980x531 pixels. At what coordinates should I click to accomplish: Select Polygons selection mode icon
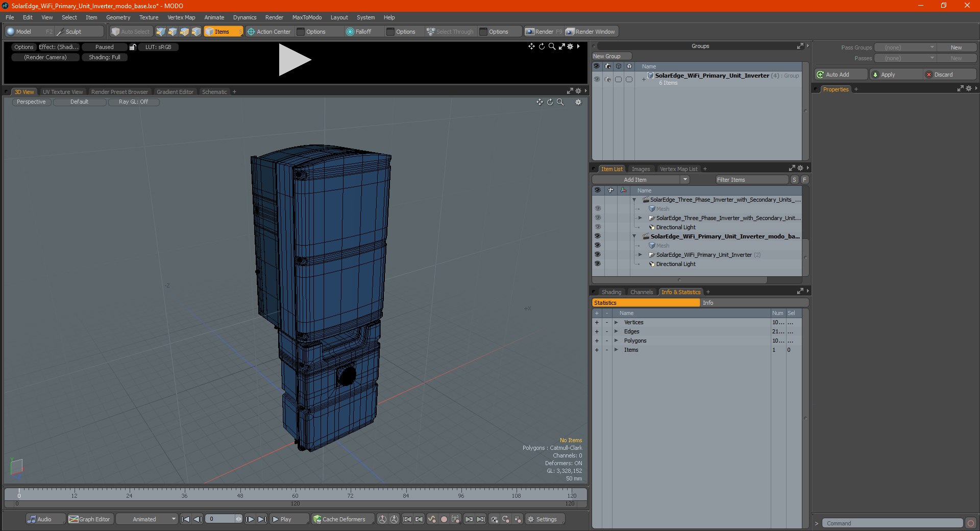tap(184, 32)
